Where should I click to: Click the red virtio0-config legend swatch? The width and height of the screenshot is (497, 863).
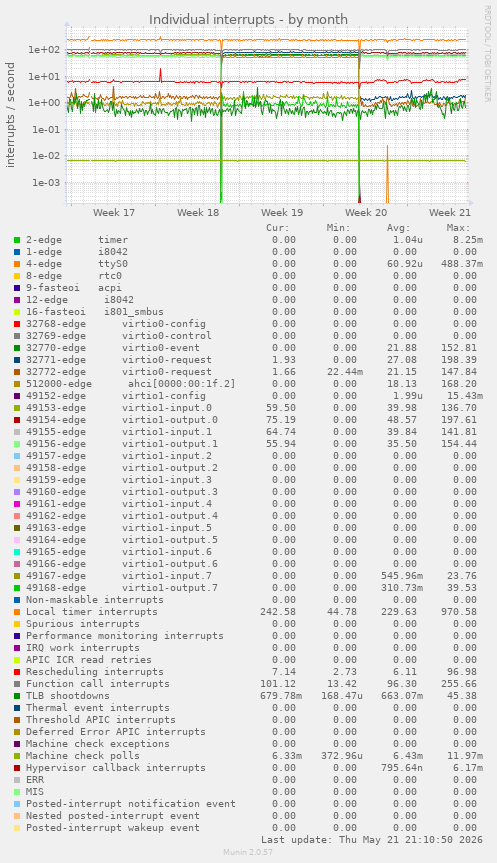pyautogui.click(x=17, y=324)
